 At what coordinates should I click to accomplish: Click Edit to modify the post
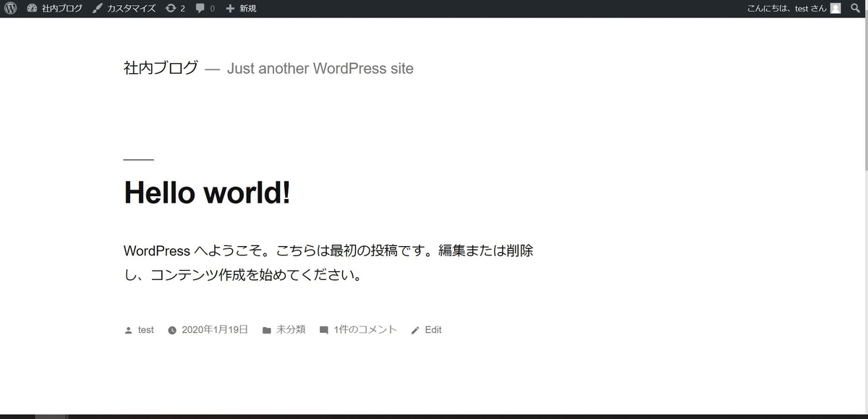(433, 329)
